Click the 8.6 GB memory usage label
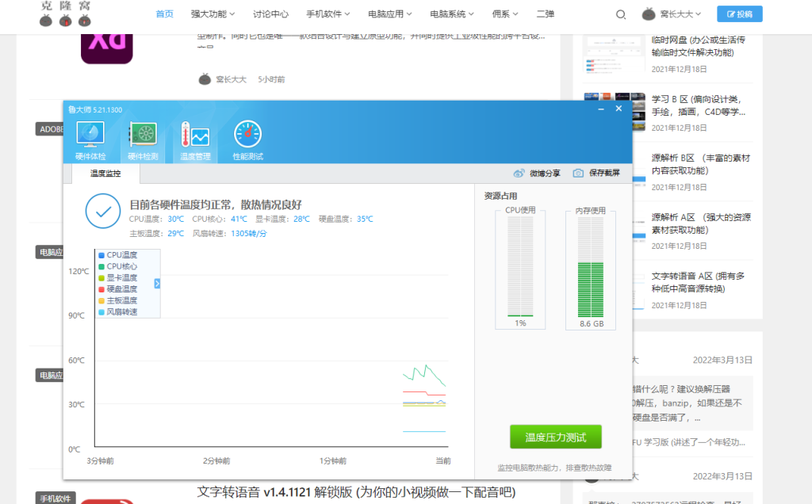The image size is (812, 504). pyautogui.click(x=592, y=323)
